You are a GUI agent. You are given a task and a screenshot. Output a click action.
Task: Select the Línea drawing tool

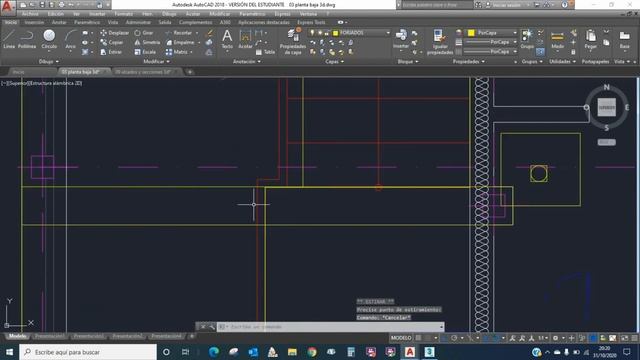pyautogui.click(x=9, y=39)
